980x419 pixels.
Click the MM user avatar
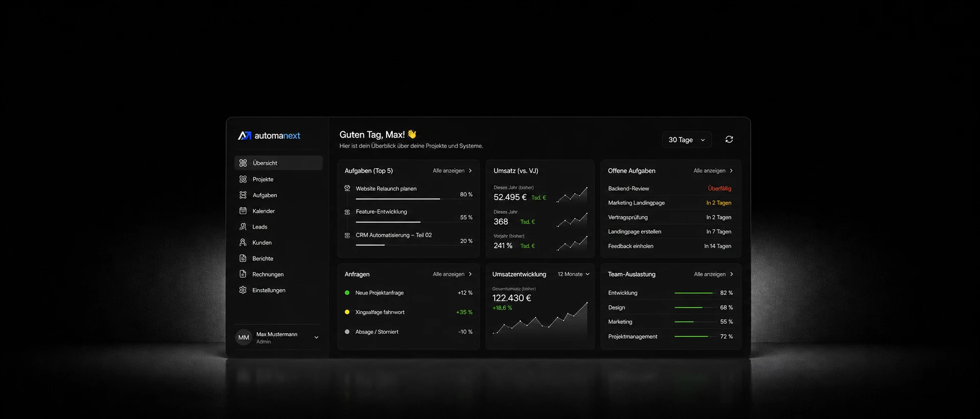pos(244,337)
